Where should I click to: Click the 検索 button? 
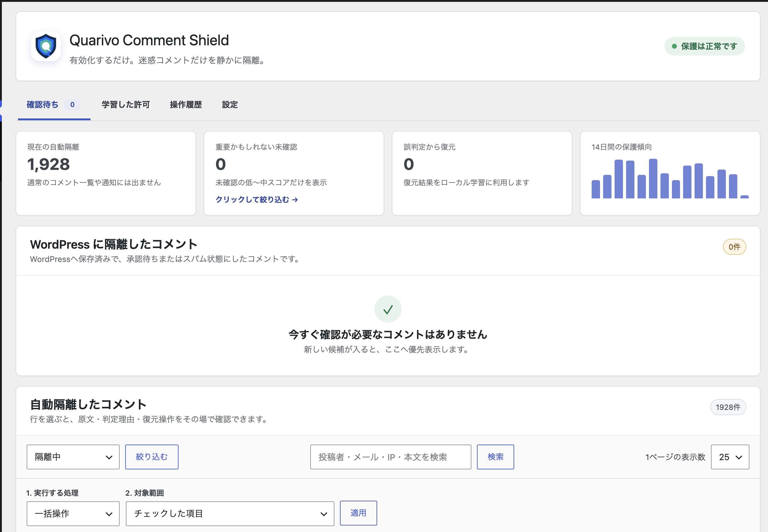(495, 457)
